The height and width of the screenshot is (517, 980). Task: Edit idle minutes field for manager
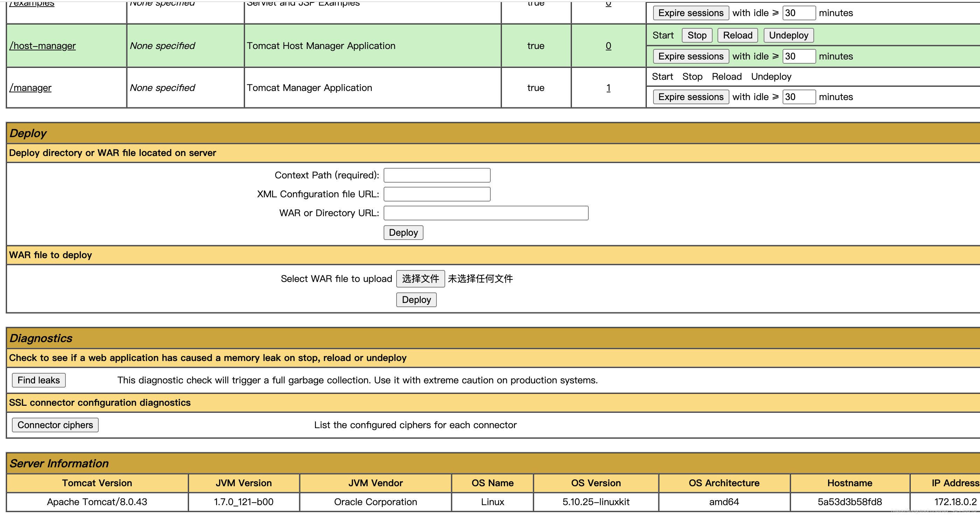coord(799,97)
